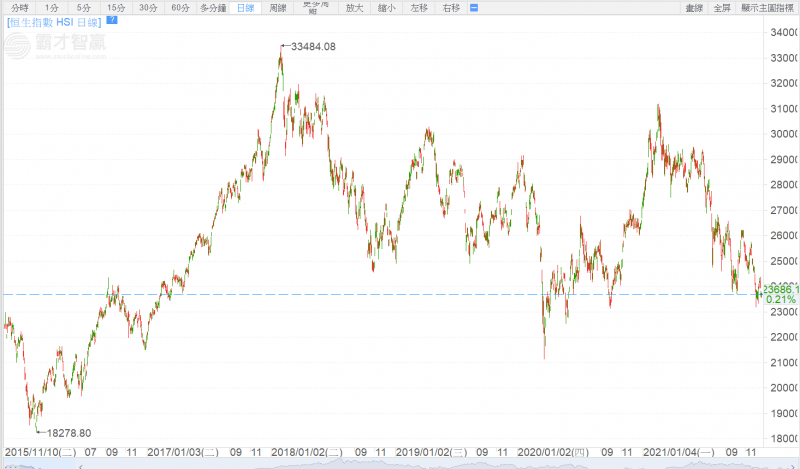Choose the 60分 interval
The height and width of the screenshot is (469, 800).
(180, 8)
